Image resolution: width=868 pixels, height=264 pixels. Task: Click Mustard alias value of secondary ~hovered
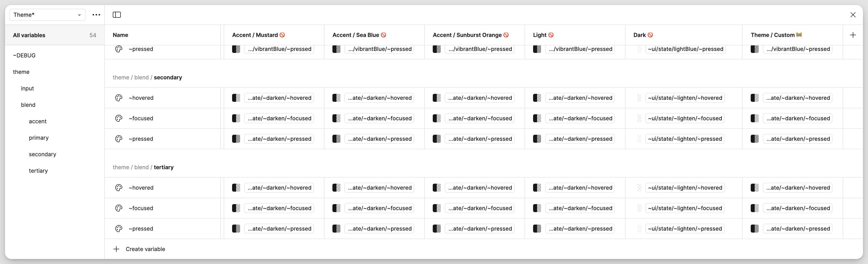pos(279,98)
